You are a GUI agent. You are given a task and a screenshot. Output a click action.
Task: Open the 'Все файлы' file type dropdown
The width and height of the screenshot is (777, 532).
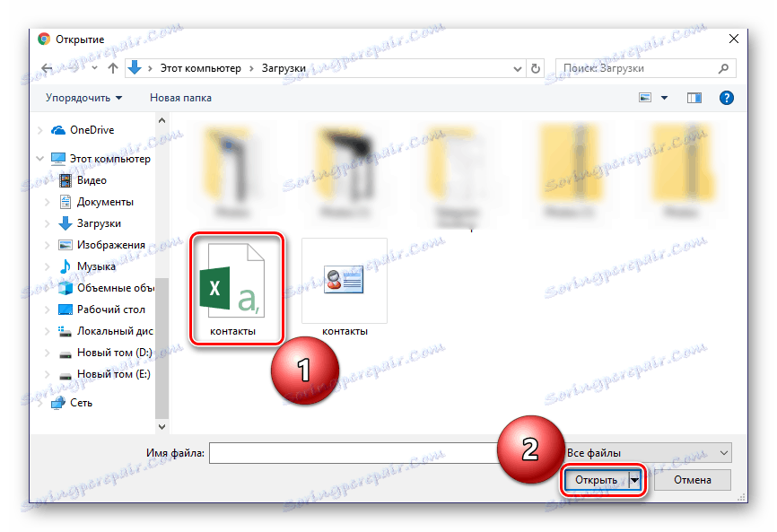[x=647, y=453]
